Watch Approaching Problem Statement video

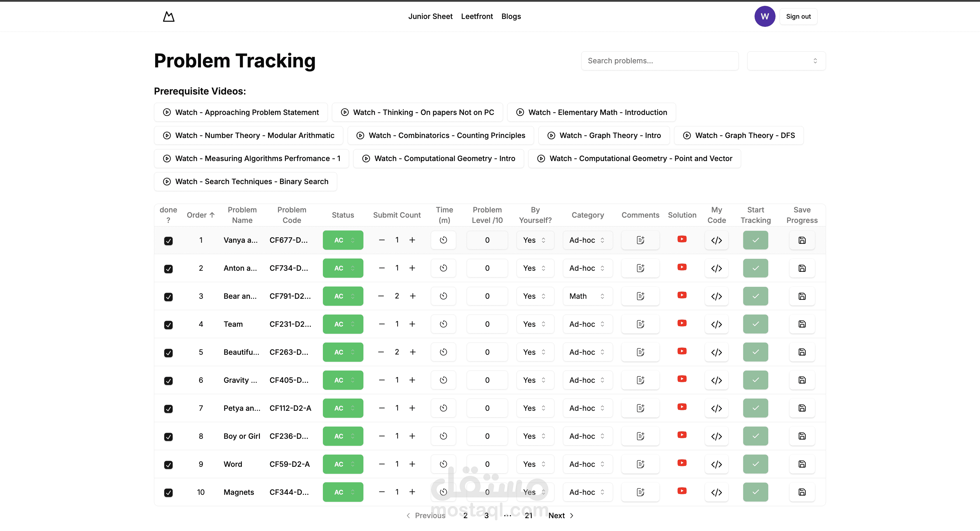click(240, 112)
